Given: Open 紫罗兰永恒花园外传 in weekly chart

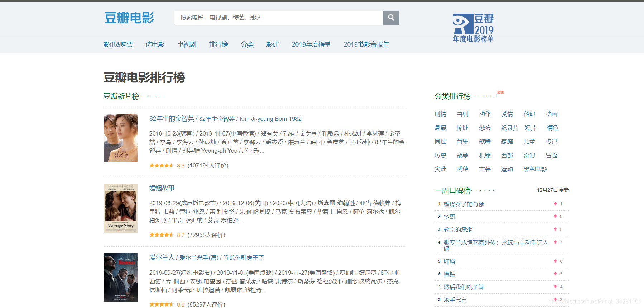Looking at the screenshot, I should (x=496, y=246).
